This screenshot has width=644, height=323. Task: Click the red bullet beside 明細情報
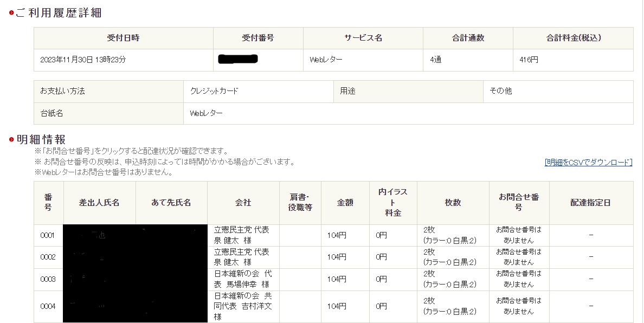coord(11,140)
